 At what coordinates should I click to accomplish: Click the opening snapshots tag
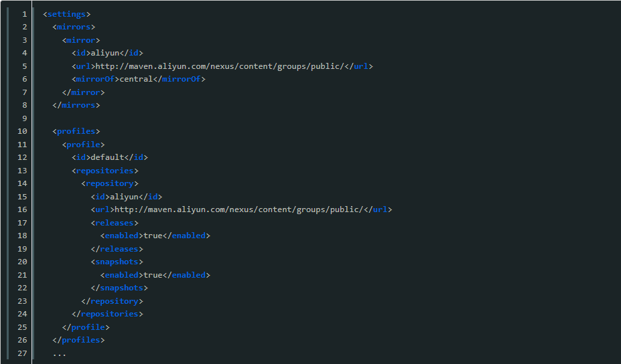117,262
